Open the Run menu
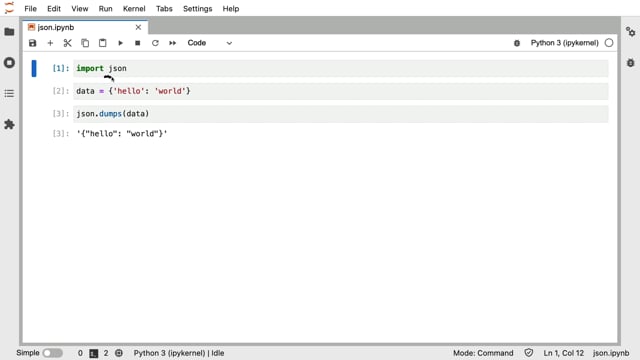This screenshot has height=360, width=640. pyautogui.click(x=105, y=9)
